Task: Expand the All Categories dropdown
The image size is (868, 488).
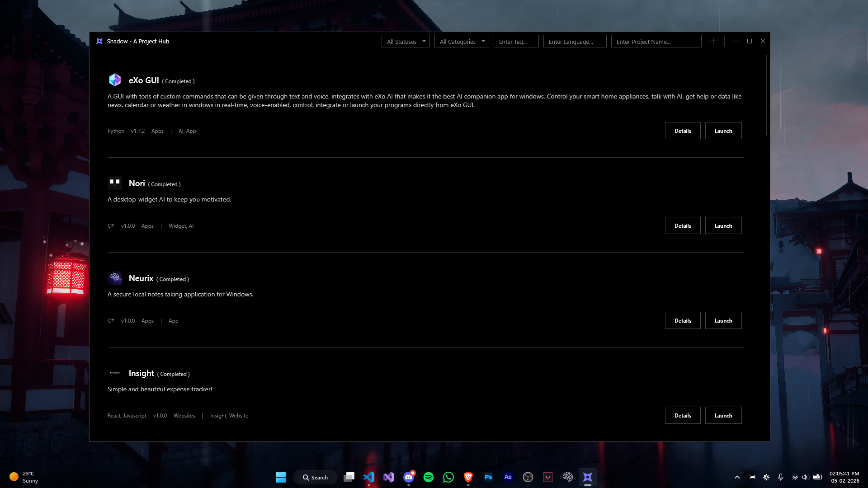Action: click(x=462, y=42)
